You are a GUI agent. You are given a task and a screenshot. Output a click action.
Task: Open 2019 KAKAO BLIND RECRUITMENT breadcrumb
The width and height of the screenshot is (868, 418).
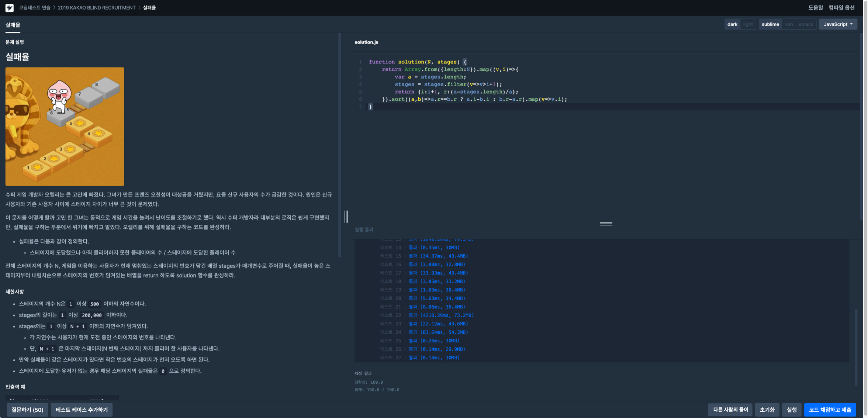click(x=97, y=8)
